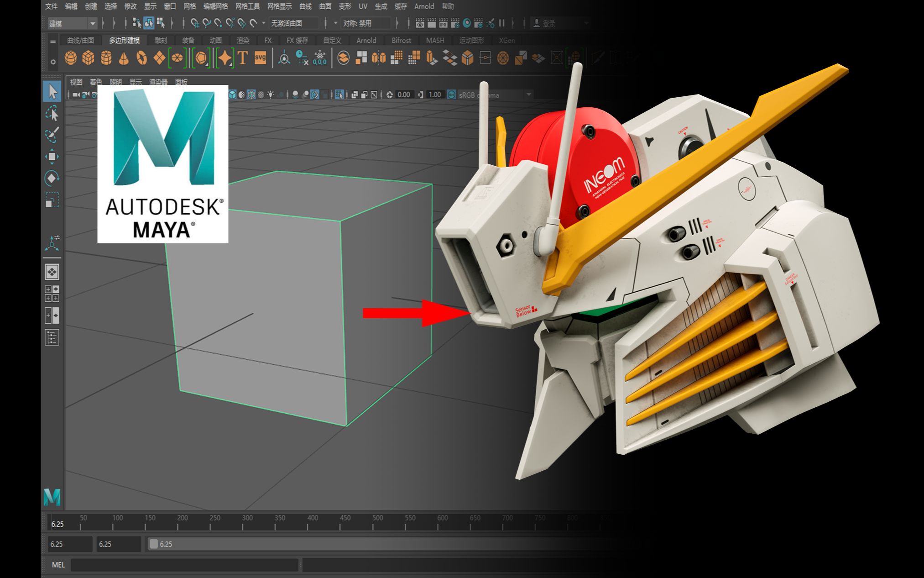This screenshot has height=578, width=924.
Task: Open the 编辑网格 menu
Action: click(215, 6)
